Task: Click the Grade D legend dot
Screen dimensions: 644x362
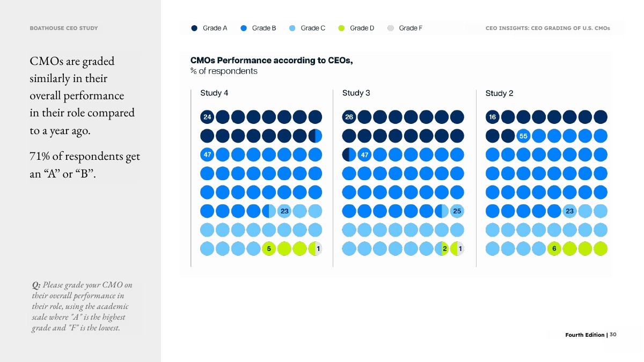Action: pos(341,28)
